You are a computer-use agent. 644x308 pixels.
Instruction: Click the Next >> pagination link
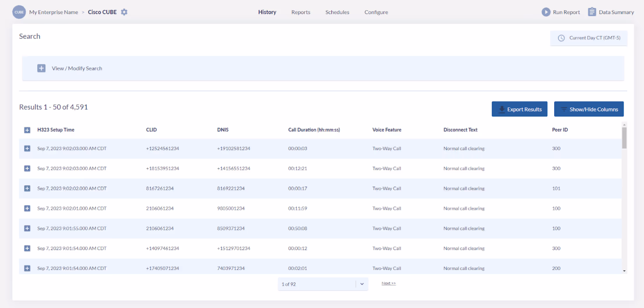point(389,283)
